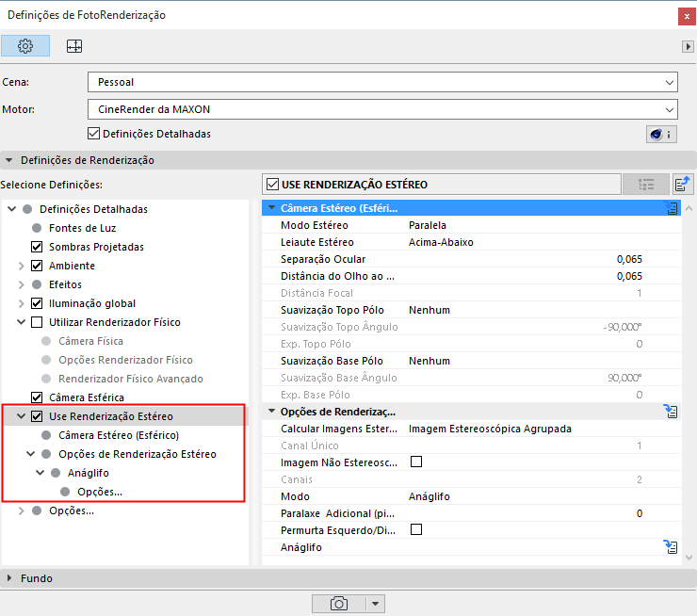Click the Canal Único row
The height and width of the screenshot is (616, 697).
point(471,446)
